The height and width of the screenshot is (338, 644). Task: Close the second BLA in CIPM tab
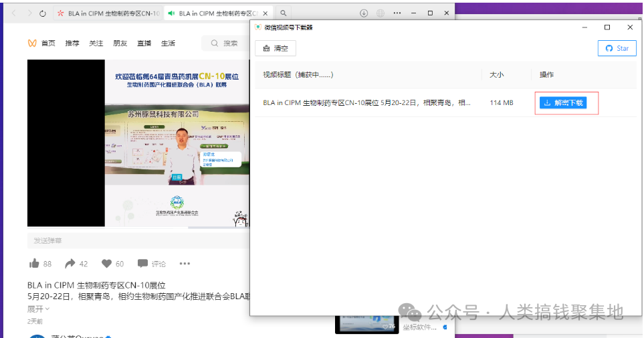[x=265, y=13]
